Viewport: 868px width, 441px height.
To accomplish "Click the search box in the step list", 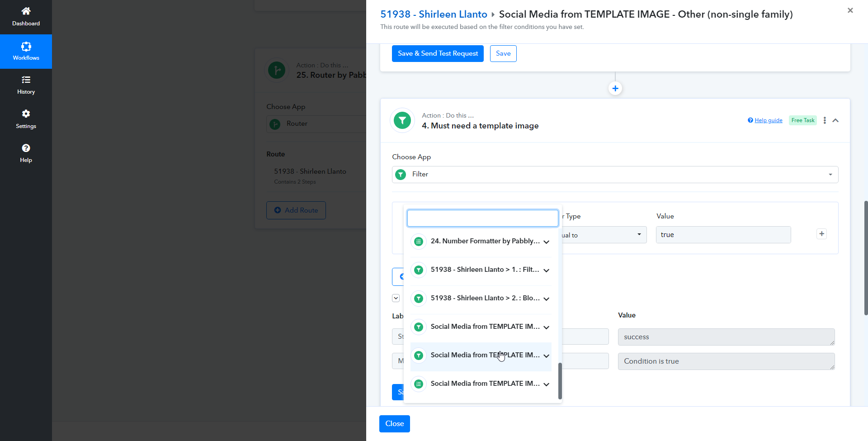I will (482, 218).
